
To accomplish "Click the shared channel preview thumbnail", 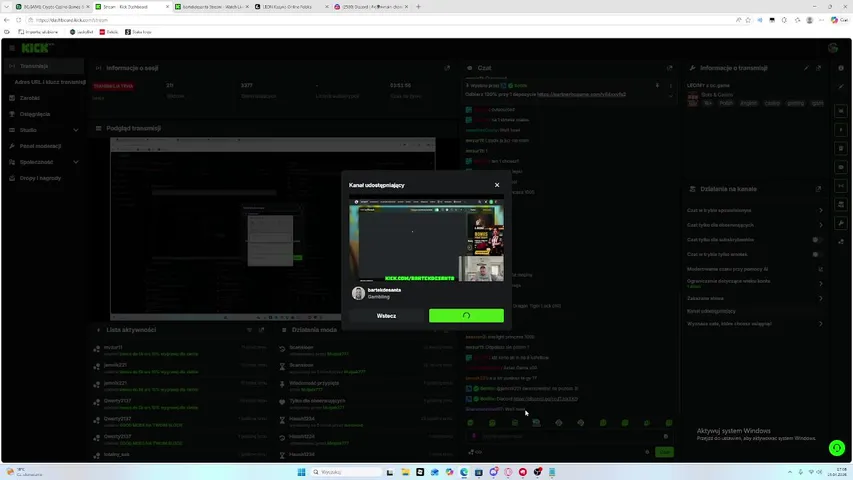I will (426, 240).
